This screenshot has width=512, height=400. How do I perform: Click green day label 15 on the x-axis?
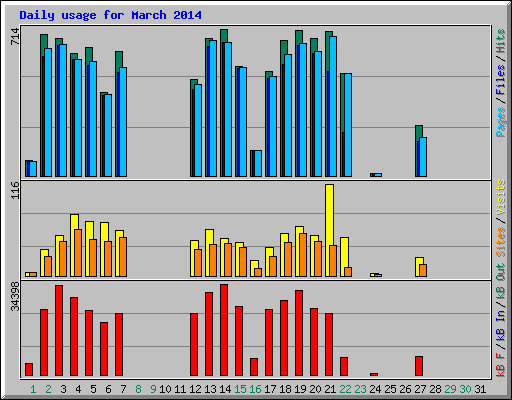pos(240,389)
